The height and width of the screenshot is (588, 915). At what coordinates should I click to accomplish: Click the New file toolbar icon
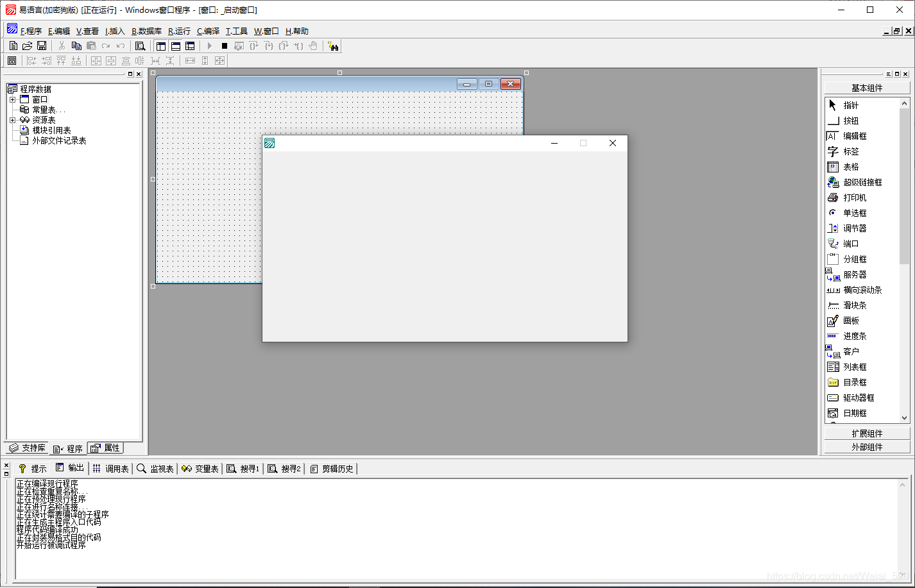tap(13, 46)
